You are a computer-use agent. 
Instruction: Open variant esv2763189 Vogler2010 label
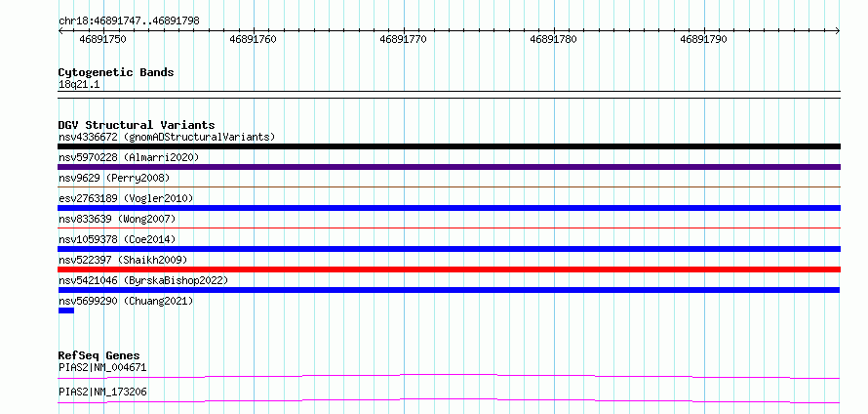tap(126, 198)
